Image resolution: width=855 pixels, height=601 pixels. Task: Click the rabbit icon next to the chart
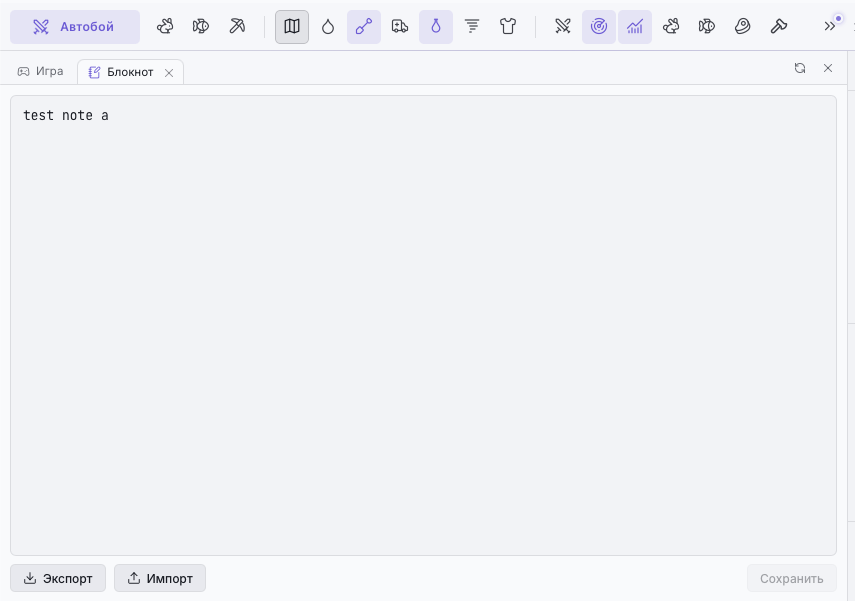pos(671,27)
